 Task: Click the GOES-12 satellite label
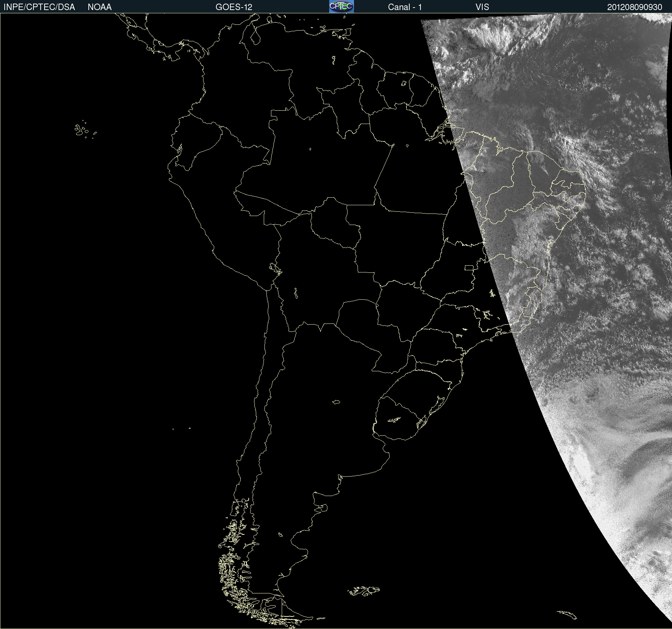[x=234, y=7]
